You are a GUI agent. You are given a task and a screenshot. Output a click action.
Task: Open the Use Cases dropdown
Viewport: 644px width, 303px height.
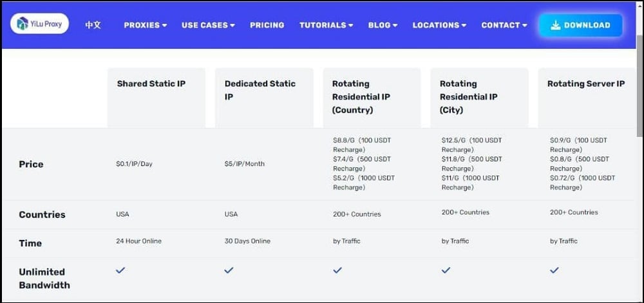208,25
